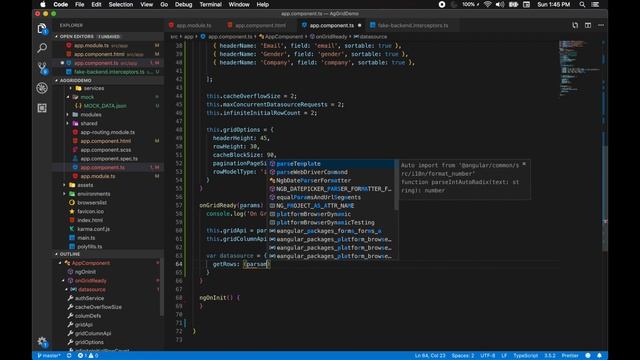The height and width of the screenshot is (360, 640).
Task: Collapse the AGGRIDDEMO folder section
Action: (x=108, y=80)
